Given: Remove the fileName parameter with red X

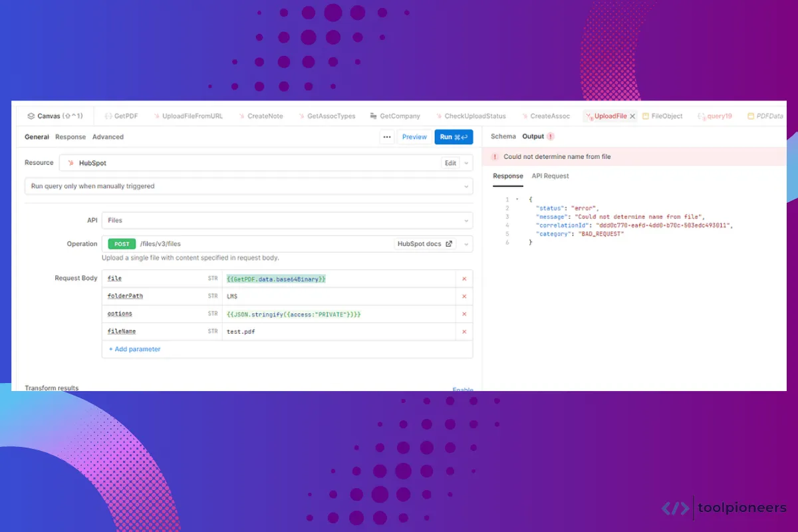Looking at the screenshot, I should pos(464,332).
